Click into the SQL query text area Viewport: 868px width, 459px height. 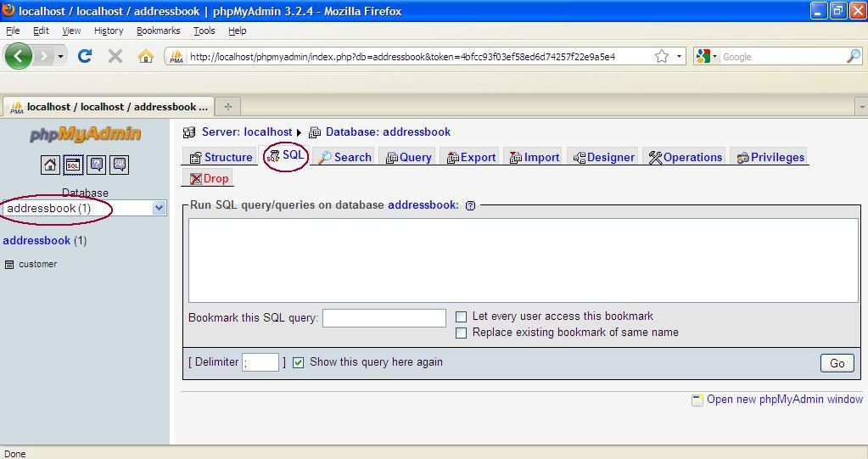[524, 260]
